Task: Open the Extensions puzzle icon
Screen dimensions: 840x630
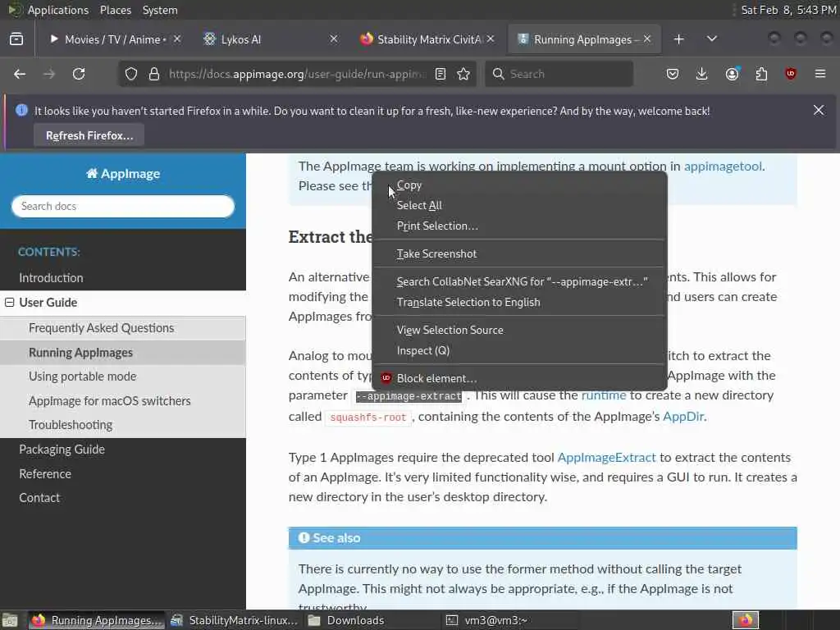Action: coord(761,74)
